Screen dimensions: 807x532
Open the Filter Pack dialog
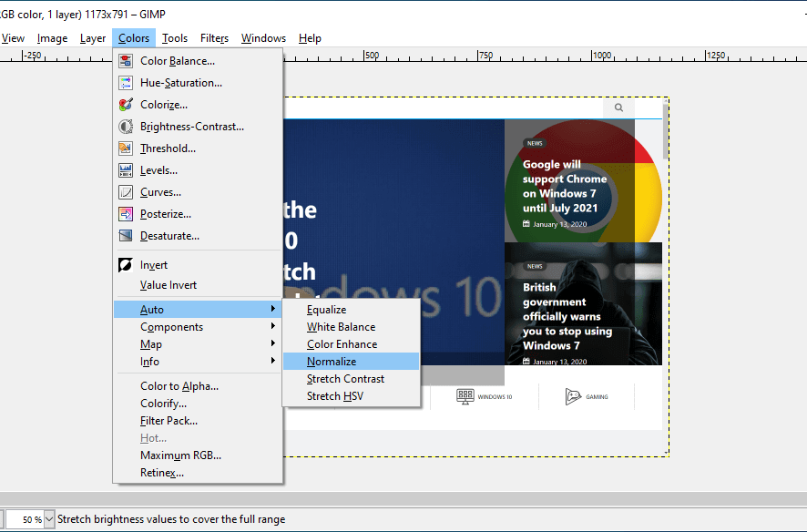click(198, 421)
